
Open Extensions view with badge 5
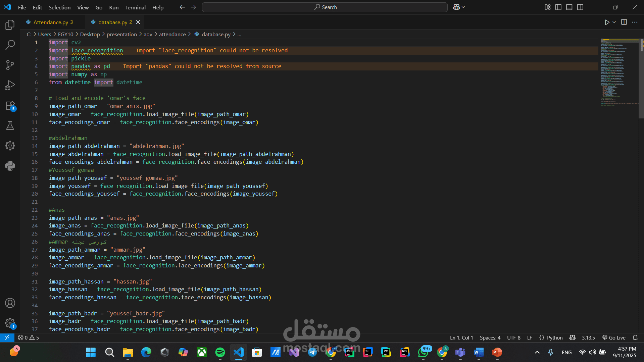(10, 105)
